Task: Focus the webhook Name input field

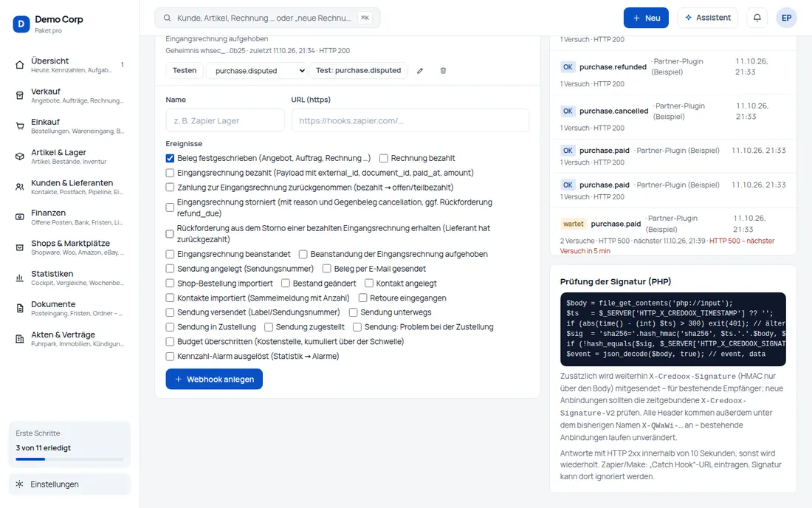Action: 224,120
